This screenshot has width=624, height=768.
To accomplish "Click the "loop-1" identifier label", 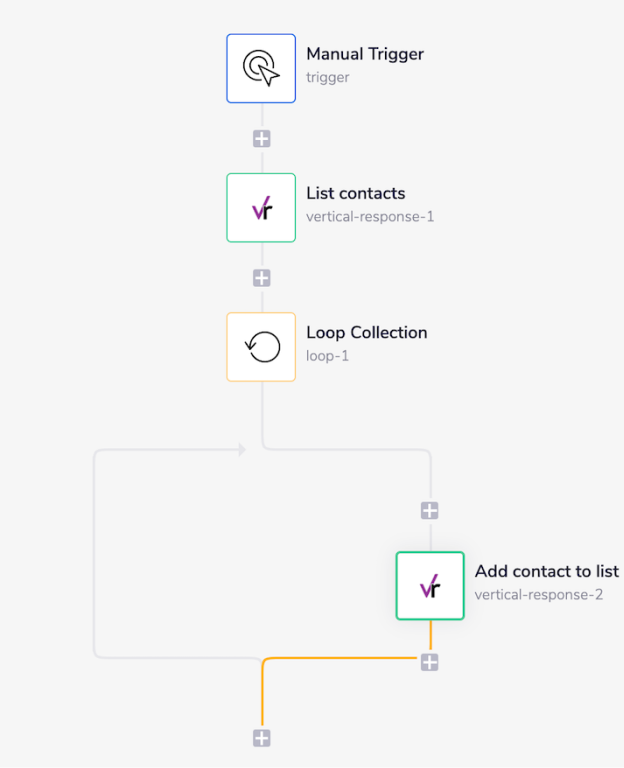I will point(327,355).
